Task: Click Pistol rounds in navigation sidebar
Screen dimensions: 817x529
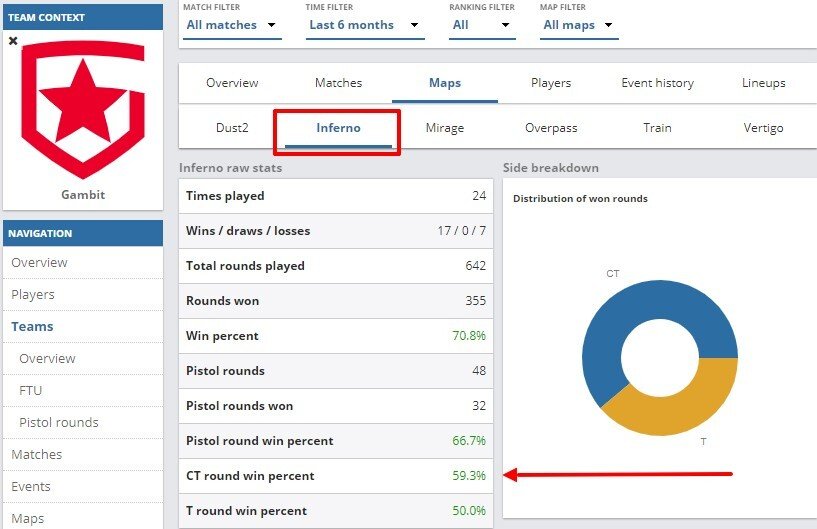Action: [x=59, y=422]
